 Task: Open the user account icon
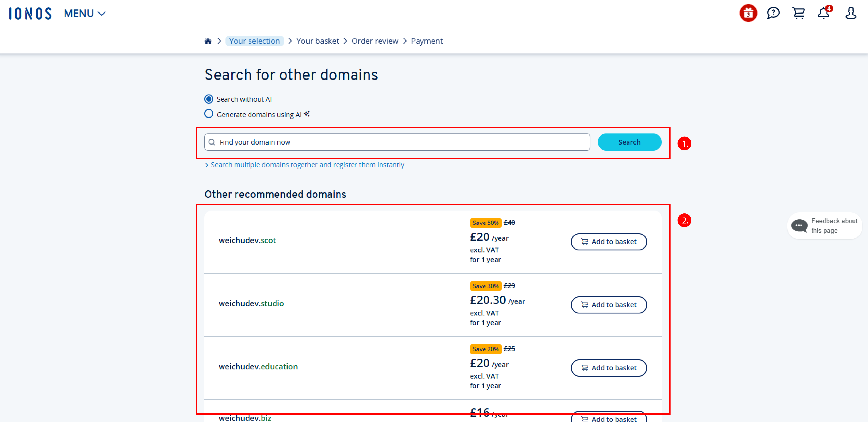(x=851, y=13)
